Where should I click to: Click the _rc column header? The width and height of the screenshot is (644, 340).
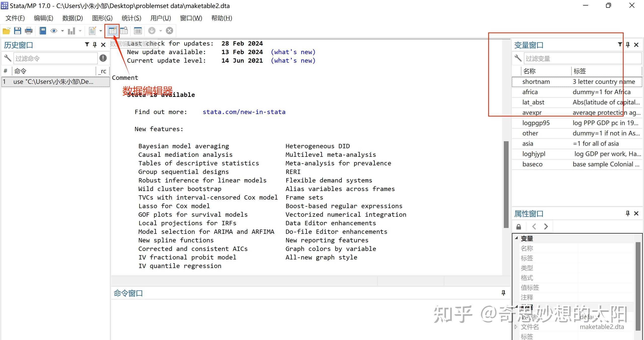click(103, 71)
